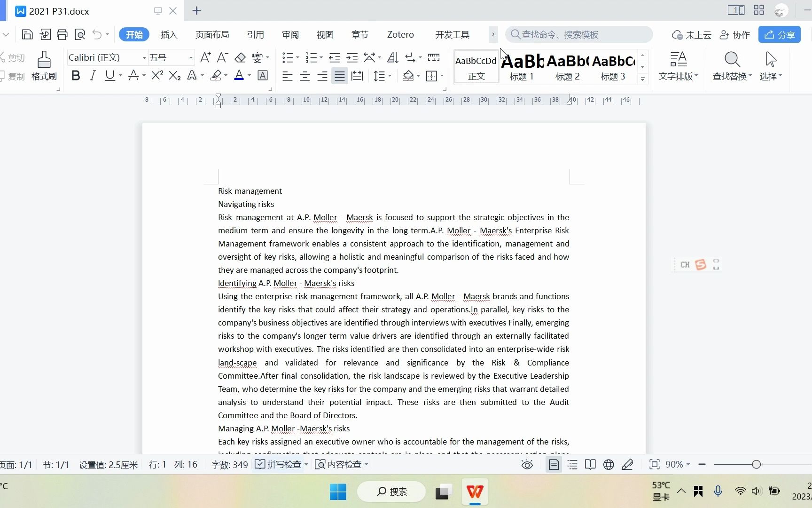
Task: Click the Save icon in the quick access toolbar
Action: point(27,34)
